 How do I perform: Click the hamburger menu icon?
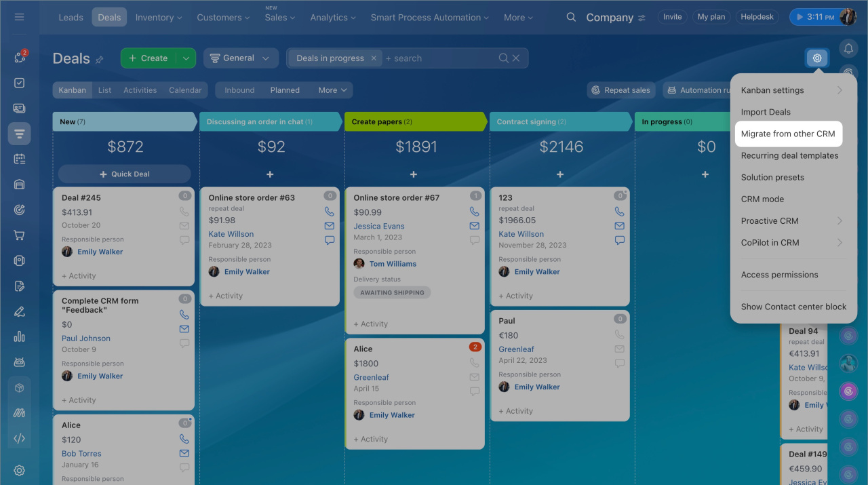[x=19, y=17]
